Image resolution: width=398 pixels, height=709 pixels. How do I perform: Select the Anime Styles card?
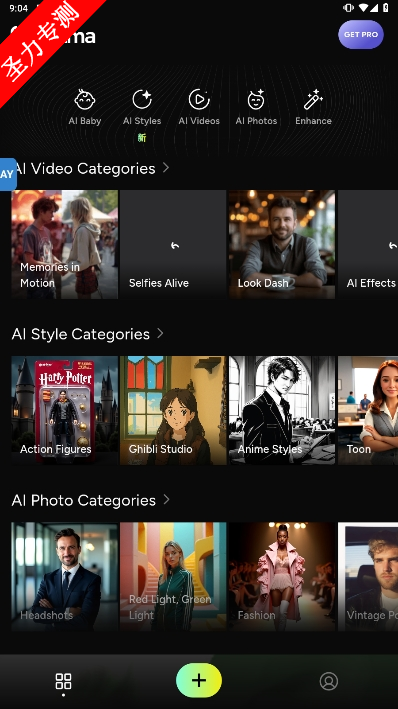tap(282, 410)
